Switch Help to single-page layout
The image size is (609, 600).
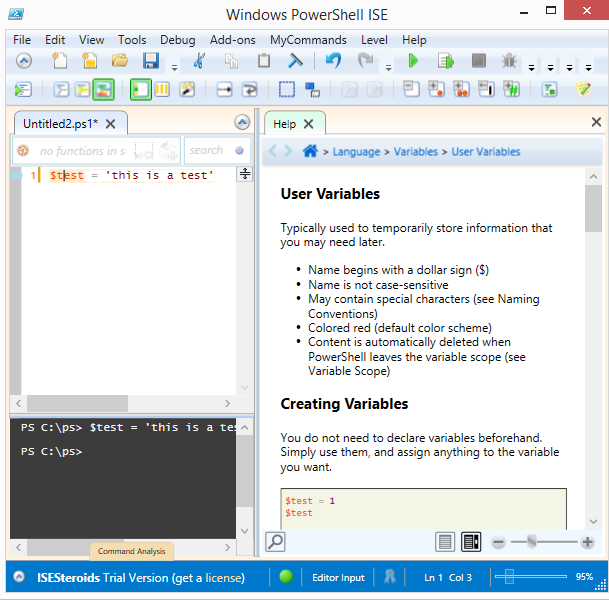click(x=445, y=542)
